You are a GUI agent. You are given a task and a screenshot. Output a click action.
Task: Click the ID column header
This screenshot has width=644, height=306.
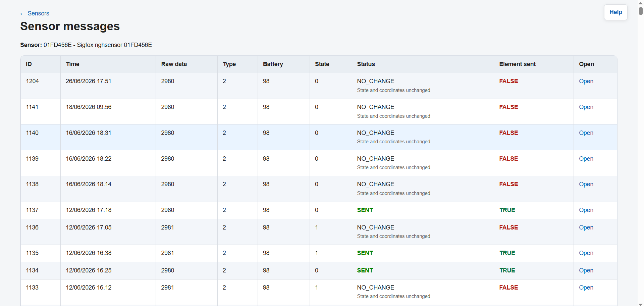coord(29,64)
